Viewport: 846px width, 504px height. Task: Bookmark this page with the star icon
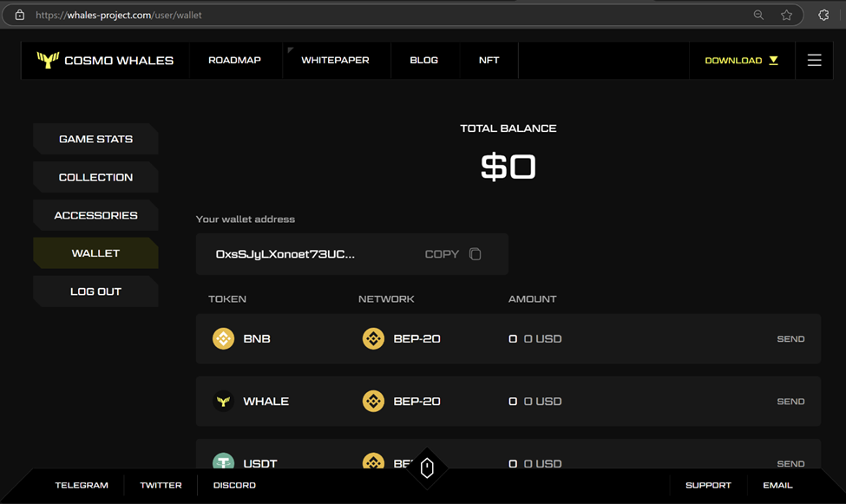pos(787,15)
